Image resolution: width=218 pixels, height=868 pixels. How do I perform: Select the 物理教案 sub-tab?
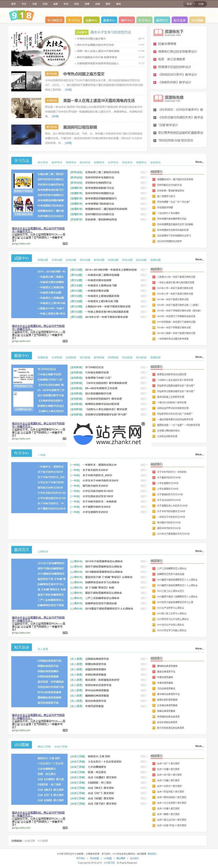[43, 357]
